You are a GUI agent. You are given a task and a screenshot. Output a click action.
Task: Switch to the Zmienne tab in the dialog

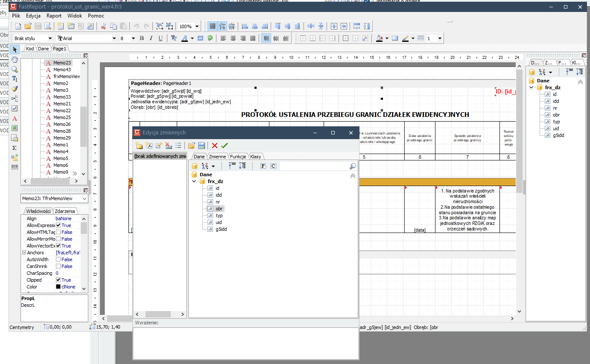[x=217, y=157]
